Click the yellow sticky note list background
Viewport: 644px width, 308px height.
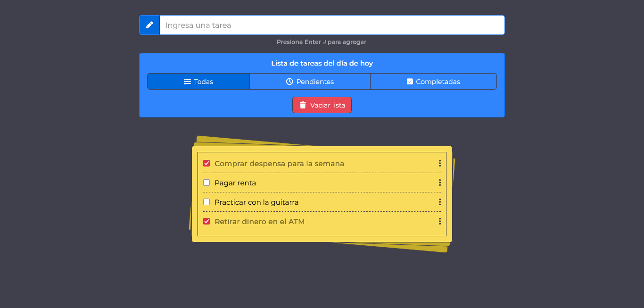coord(322,235)
